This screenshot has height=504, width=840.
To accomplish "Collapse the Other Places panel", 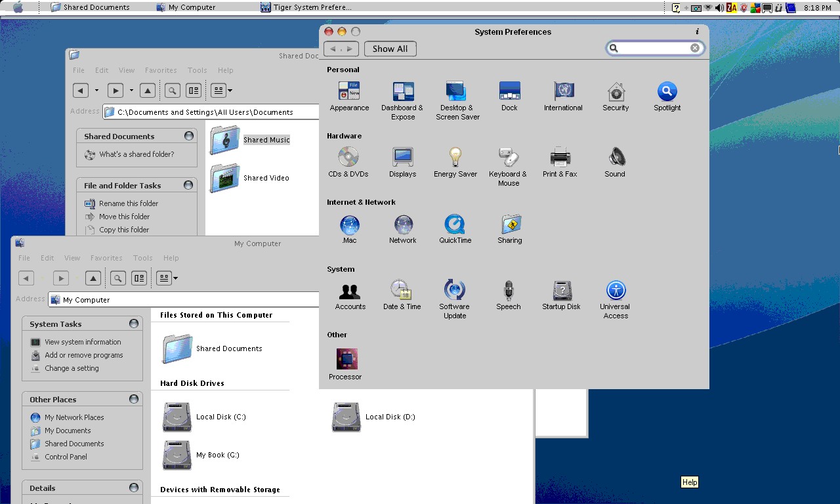I will click(x=134, y=399).
